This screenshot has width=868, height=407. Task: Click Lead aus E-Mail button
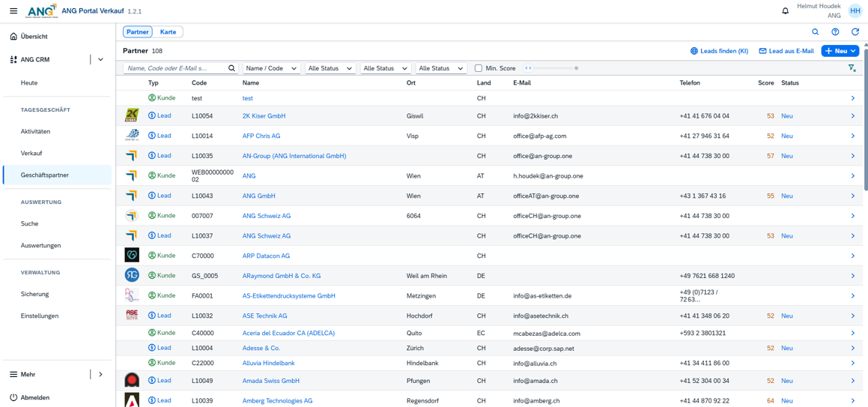[x=786, y=51]
